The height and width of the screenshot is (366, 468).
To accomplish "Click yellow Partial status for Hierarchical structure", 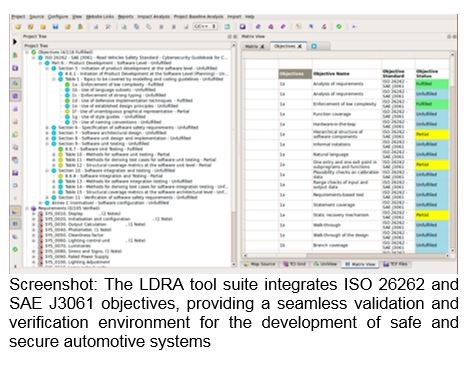I will pyautogui.click(x=432, y=134).
